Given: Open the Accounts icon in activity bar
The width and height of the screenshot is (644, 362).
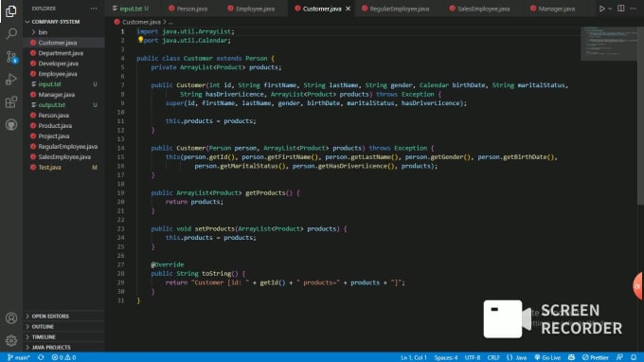Looking at the screenshot, I should click(11, 318).
